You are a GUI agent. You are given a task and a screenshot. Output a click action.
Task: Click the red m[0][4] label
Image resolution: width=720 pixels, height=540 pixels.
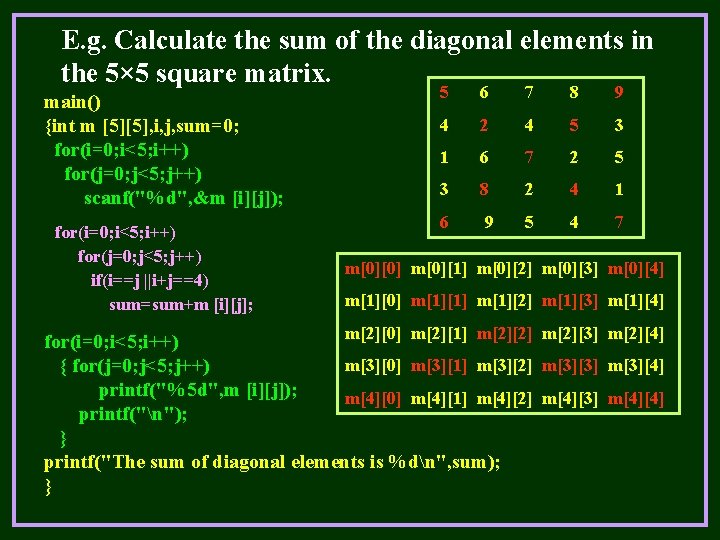click(x=636, y=269)
